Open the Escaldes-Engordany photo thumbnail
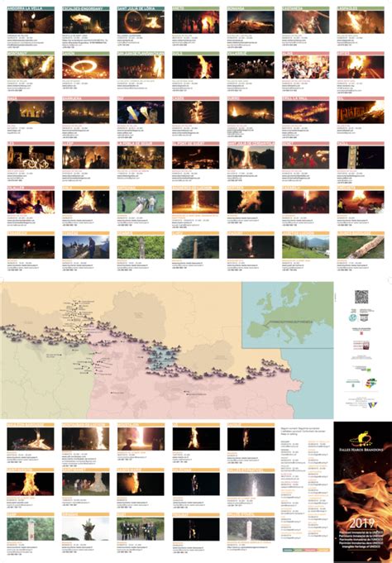Screen dimensions: 392x563 (86, 22)
